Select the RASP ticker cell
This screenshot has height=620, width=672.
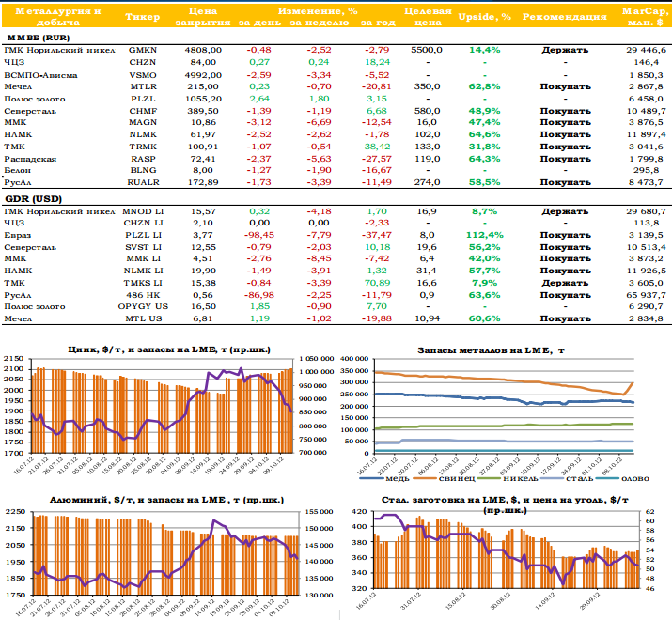pyautogui.click(x=143, y=159)
